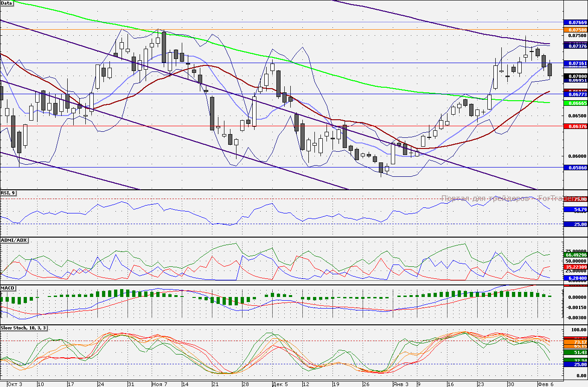Click the Data panel label

click(7, 3)
